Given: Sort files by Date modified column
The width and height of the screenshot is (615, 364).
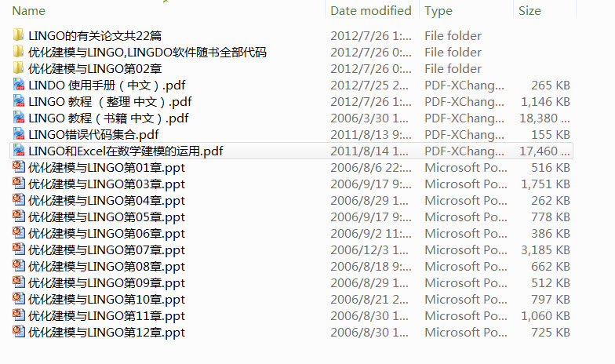Looking at the screenshot, I should click(370, 11).
